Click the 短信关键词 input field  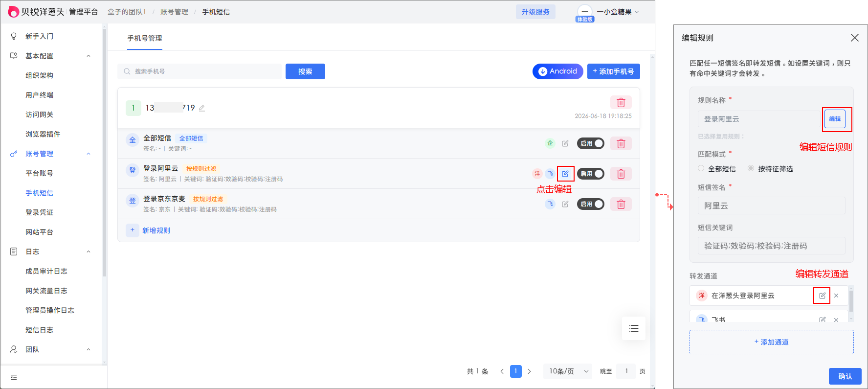pyautogui.click(x=772, y=246)
